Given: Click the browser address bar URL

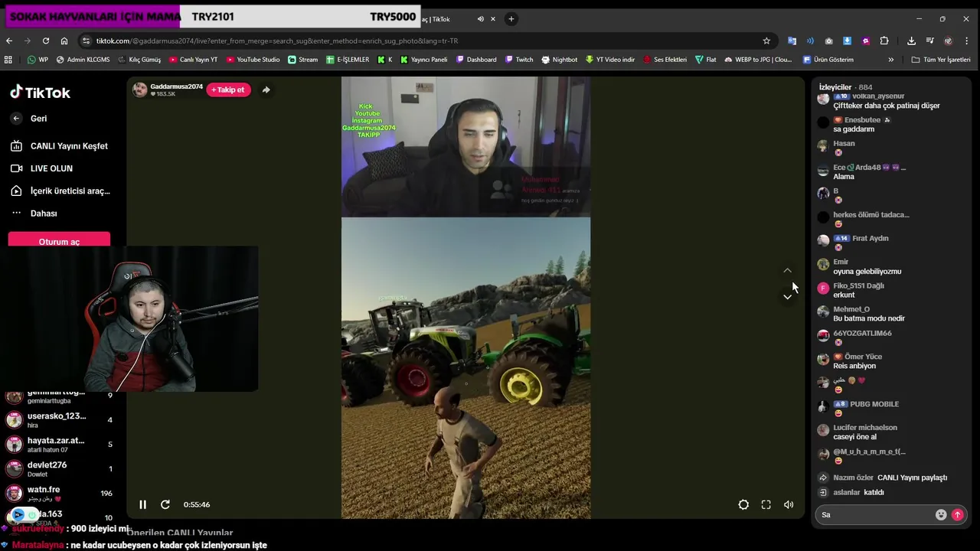Looking at the screenshot, I should pyautogui.click(x=276, y=41).
